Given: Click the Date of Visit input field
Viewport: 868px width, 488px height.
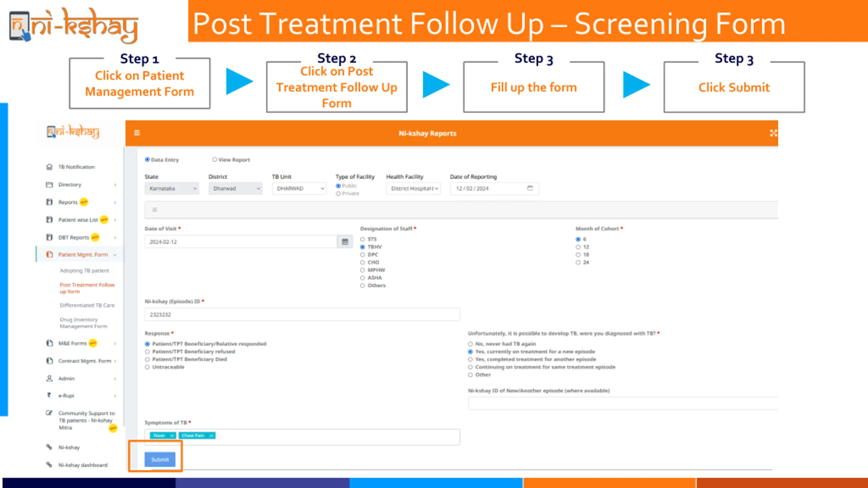Looking at the screenshot, I should [x=241, y=242].
